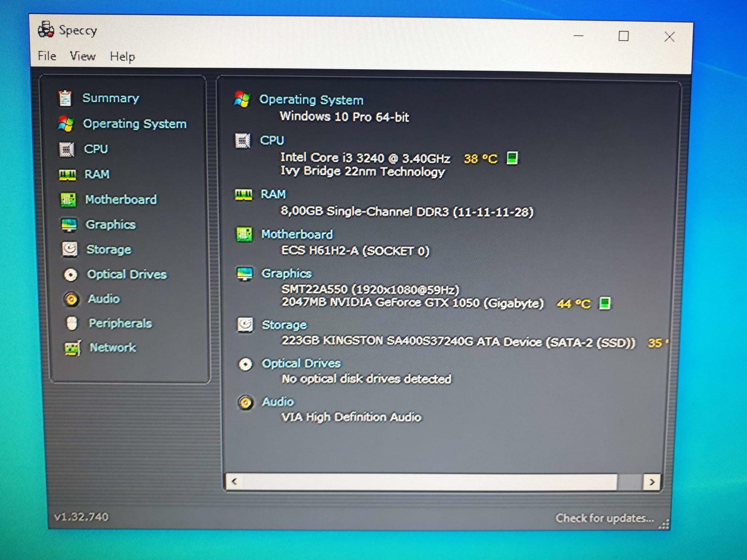
Task: Click 'Intel Core i3 3240 @ 3.40GHz' text
Action: pos(365,158)
